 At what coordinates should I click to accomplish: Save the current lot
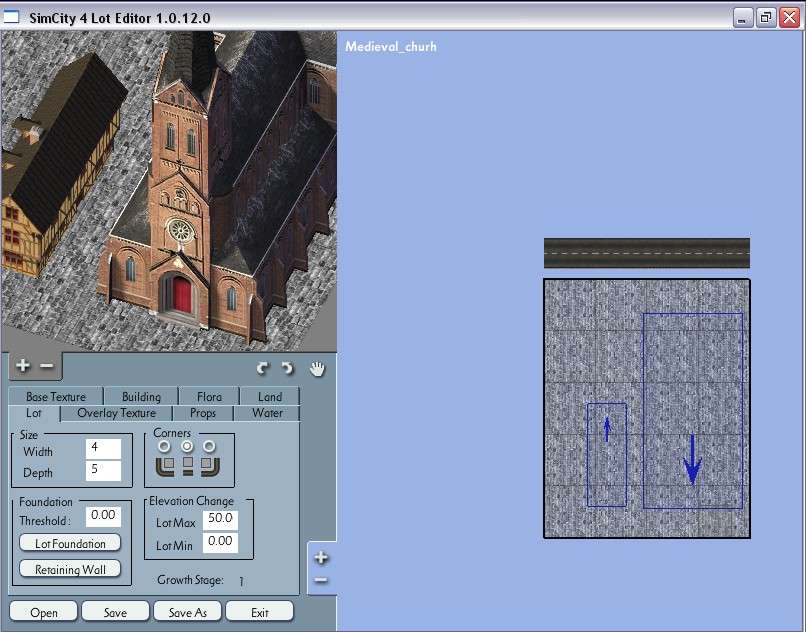[x=115, y=612]
